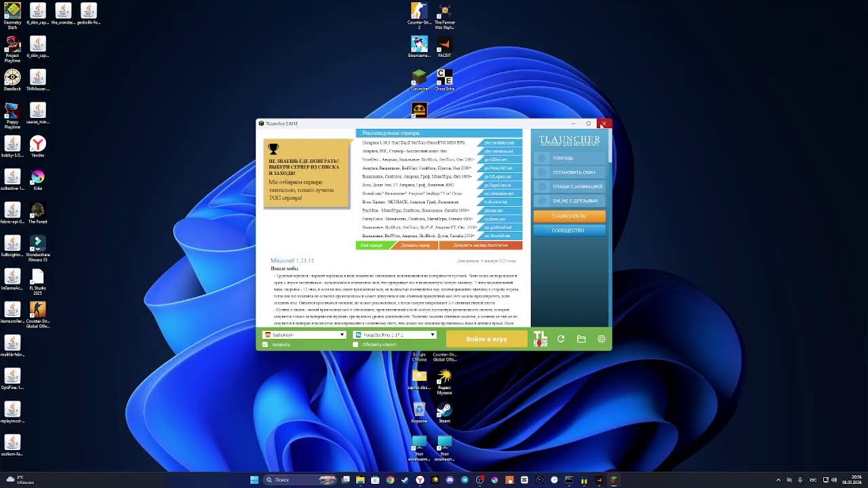Click the launcher page vertical scrollbar
Image resolution: width=868 pixels, height=488 pixels.
610,146
